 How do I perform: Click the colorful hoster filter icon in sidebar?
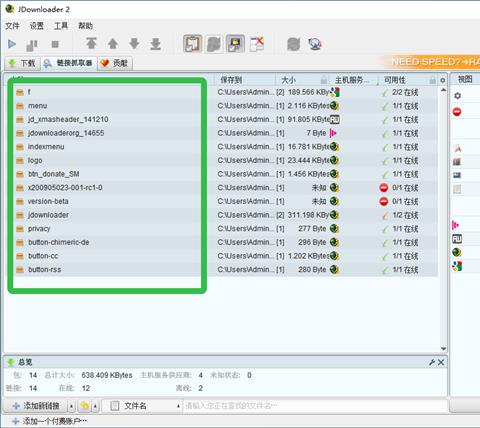point(457,266)
